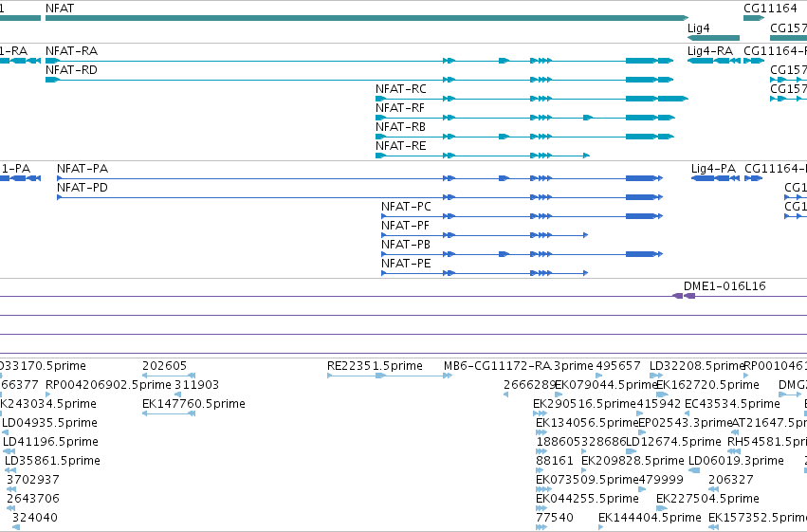
Task: Select the NFAT-RB transcript label
Action: pyautogui.click(x=400, y=127)
